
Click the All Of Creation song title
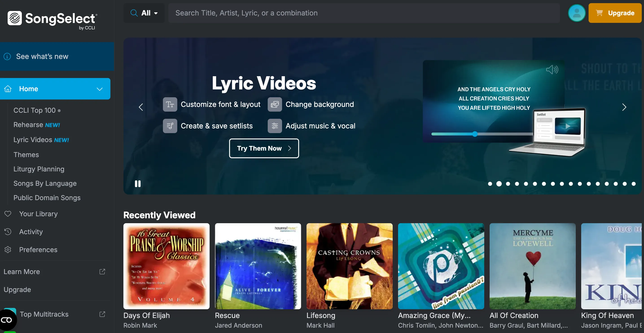(514, 316)
